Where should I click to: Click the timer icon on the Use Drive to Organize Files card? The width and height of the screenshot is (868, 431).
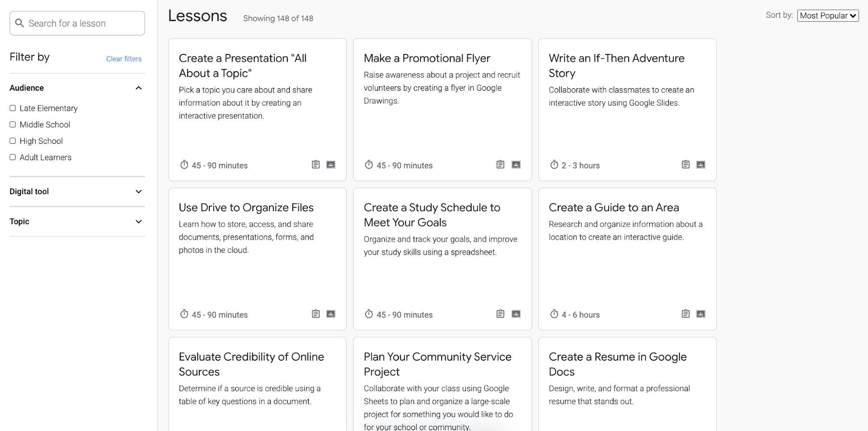click(184, 314)
